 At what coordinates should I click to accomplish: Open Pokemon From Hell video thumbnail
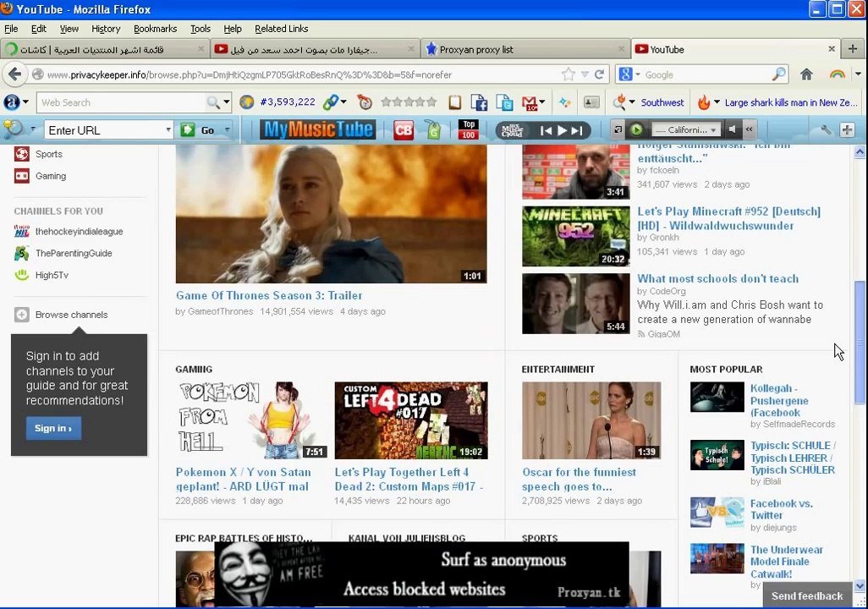(252, 420)
